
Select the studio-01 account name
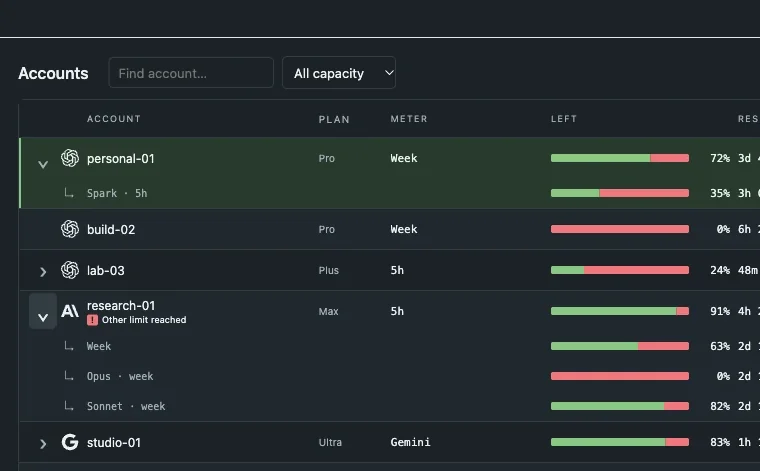click(x=114, y=442)
